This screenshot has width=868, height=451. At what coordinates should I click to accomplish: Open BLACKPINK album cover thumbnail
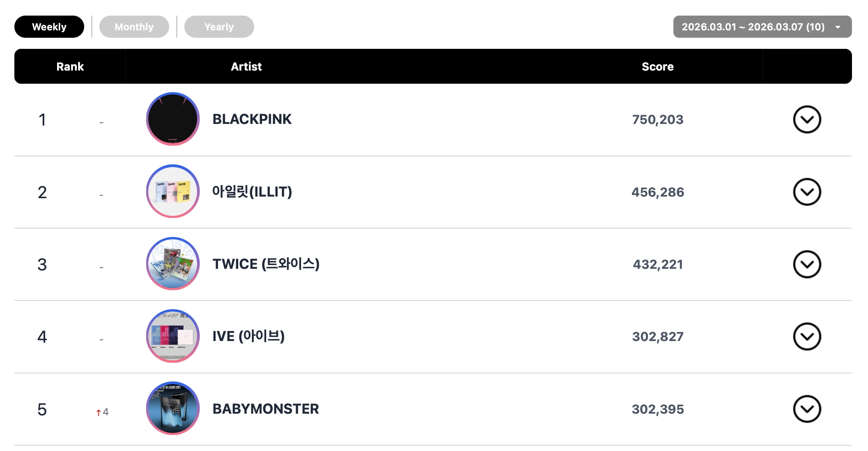click(x=173, y=119)
